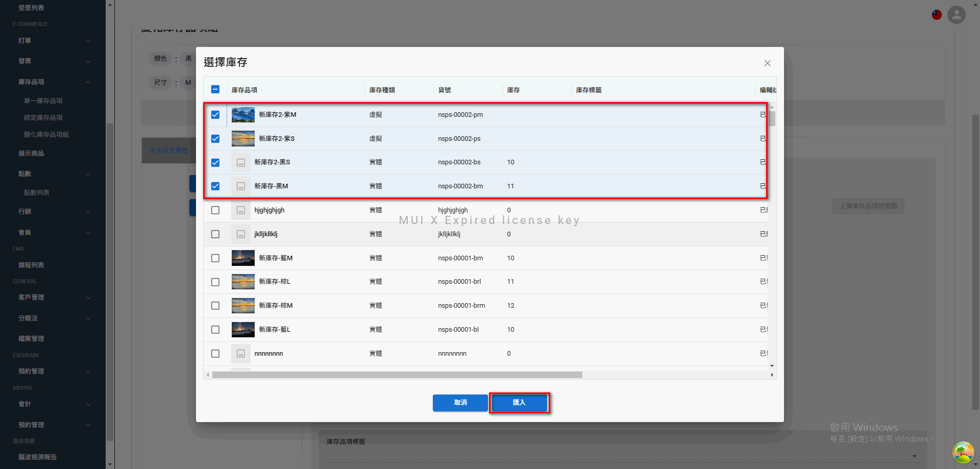Open thumbnail image of 新庫存2-紫S
980x469 pixels.
tap(243, 139)
